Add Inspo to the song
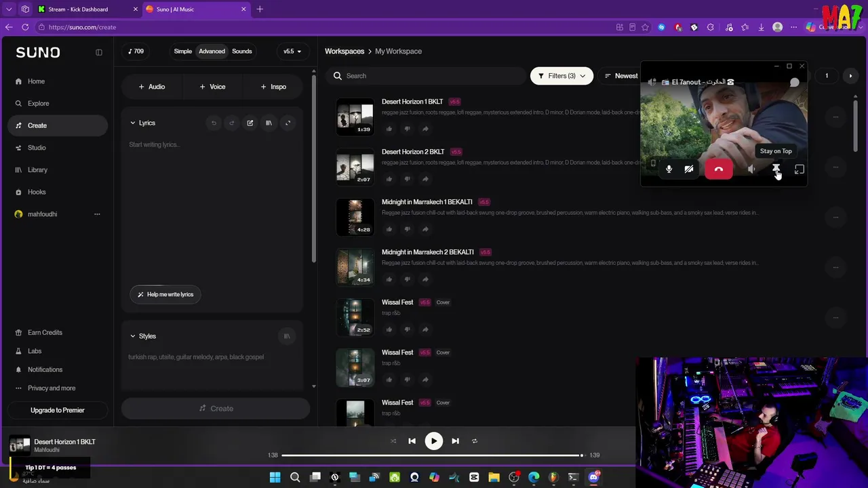 pos(274,87)
